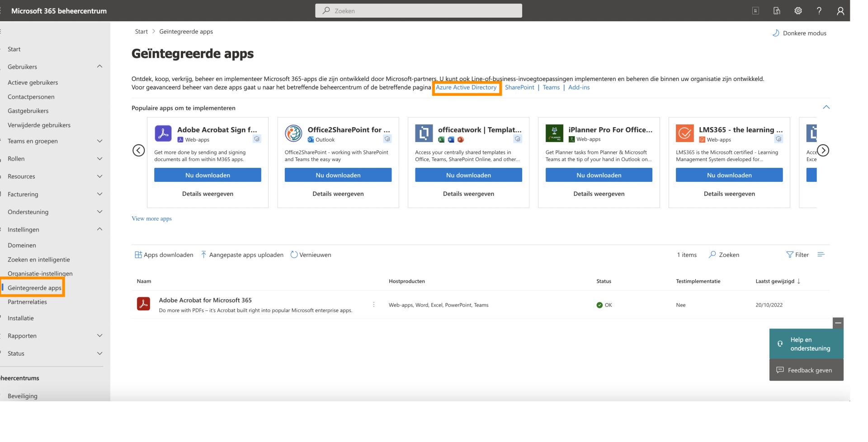Screen dimensions: 868x442
Task: Download iPlanner Pro with Nu downloaden
Action: click(x=599, y=175)
